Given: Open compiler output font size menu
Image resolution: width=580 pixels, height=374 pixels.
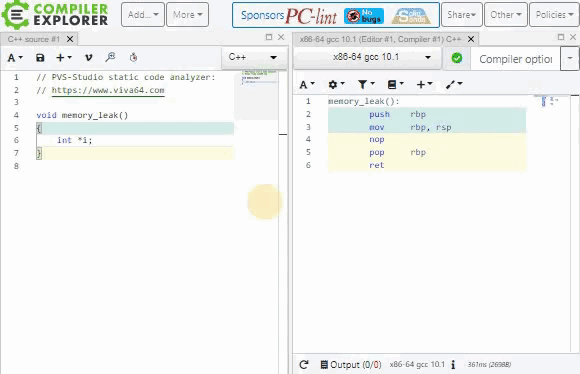Looking at the screenshot, I should click(x=307, y=85).
